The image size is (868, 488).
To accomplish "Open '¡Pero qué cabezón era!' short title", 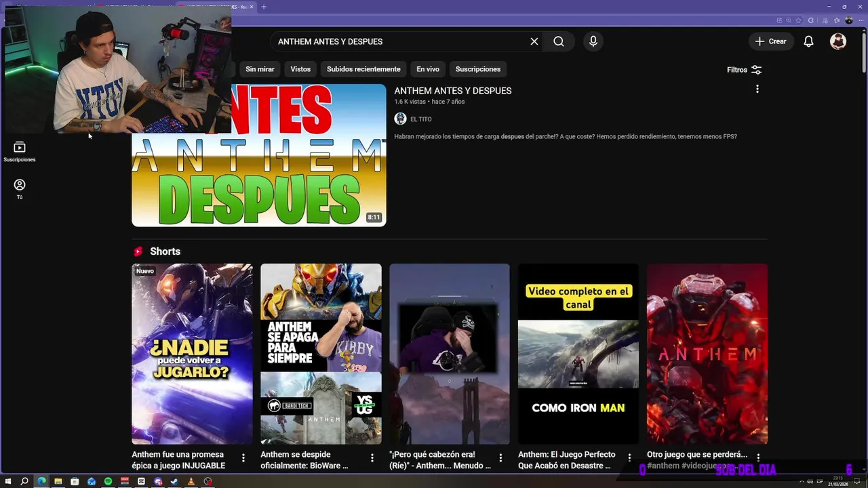I will (x=440, y=460).
